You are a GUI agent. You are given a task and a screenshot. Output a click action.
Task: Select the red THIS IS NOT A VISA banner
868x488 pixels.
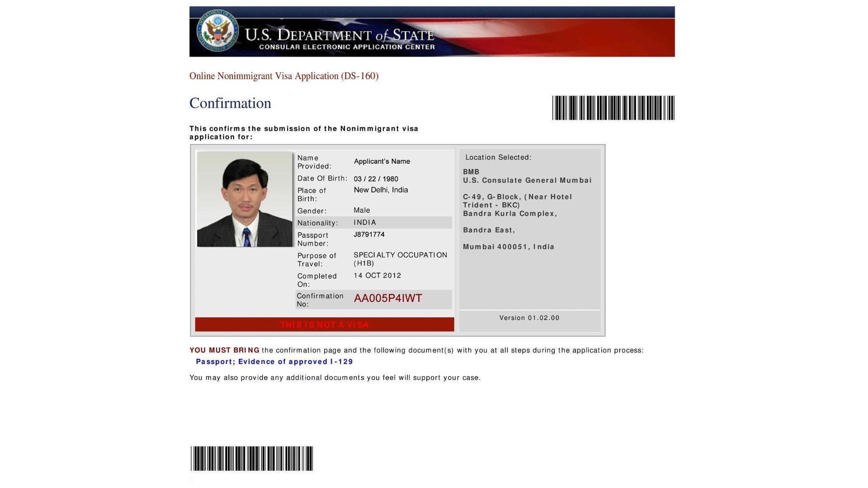click(324, 324)
